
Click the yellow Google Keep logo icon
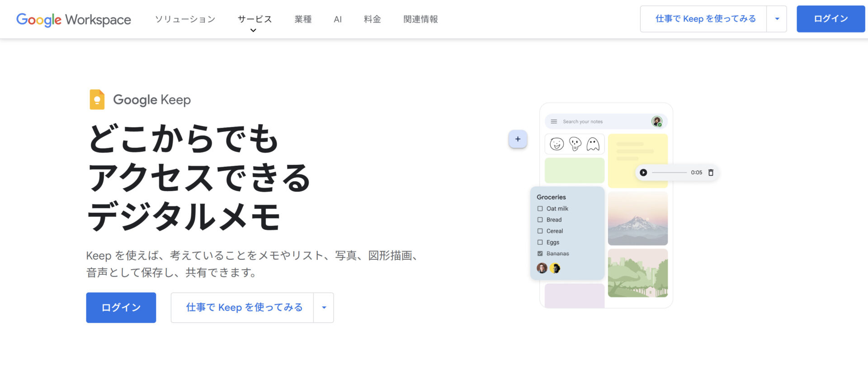coord(97,99)
